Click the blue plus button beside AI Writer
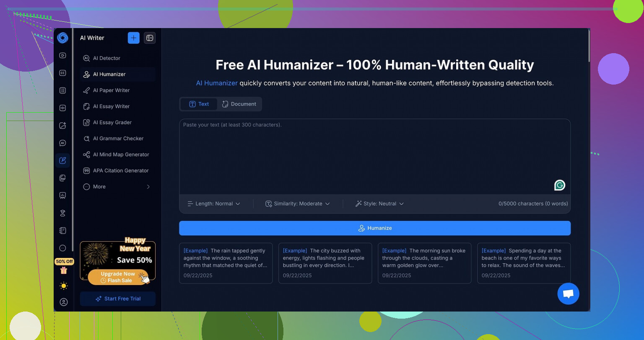The height and width of the screenshot is (340, 644). (x=133, y=38)
